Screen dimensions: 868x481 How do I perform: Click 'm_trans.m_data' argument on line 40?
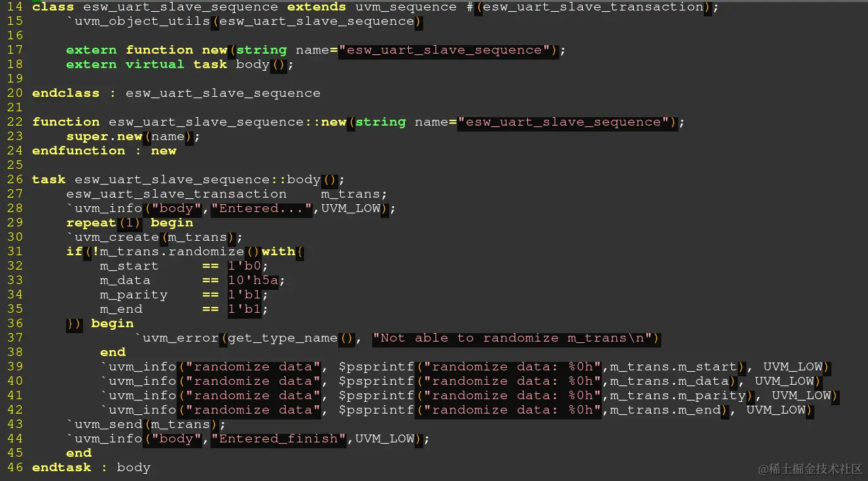670,381
